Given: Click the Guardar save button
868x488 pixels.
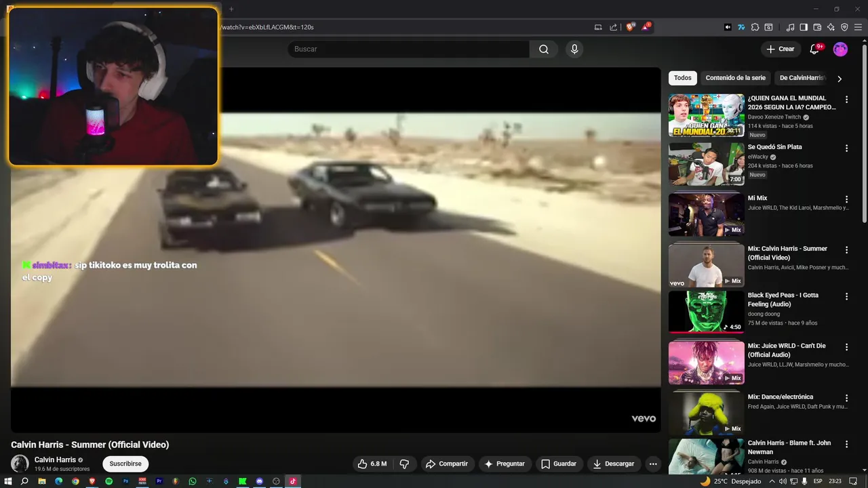Looking at the screenshot, I should click(559, 464).
